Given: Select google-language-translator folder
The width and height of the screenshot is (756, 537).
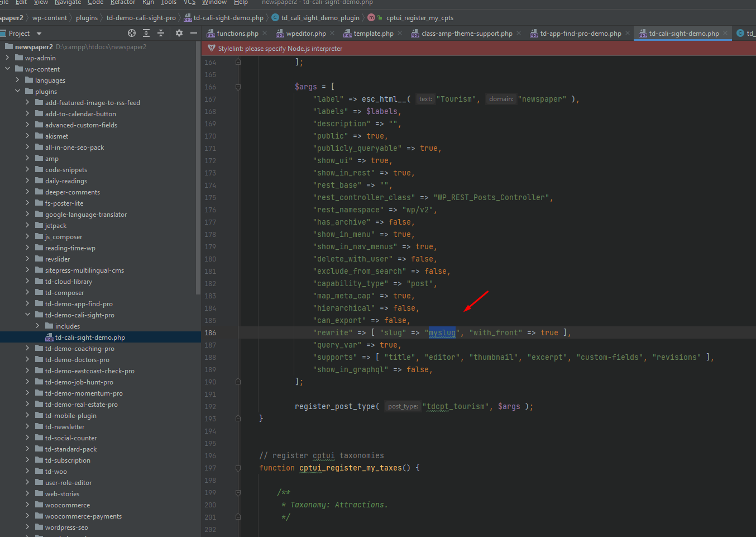Looking at the screenshot, I should pos(86,214).
